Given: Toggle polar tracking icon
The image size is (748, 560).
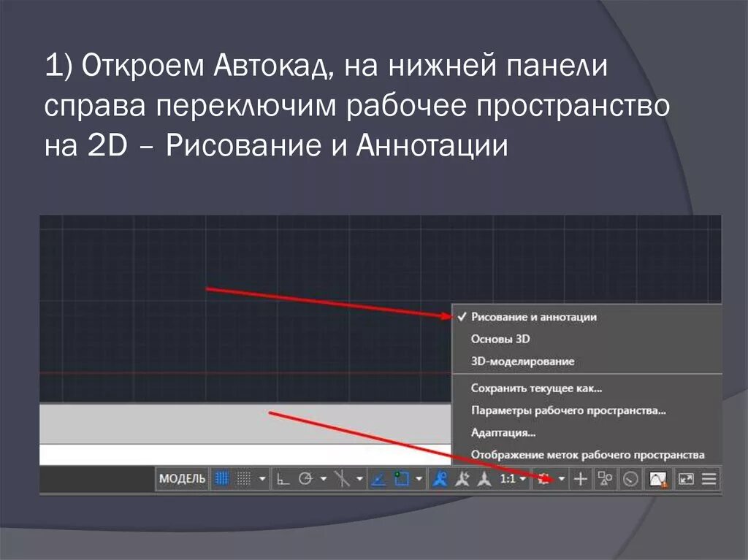Looking at the screenshot, I should [x=306, y=478].
